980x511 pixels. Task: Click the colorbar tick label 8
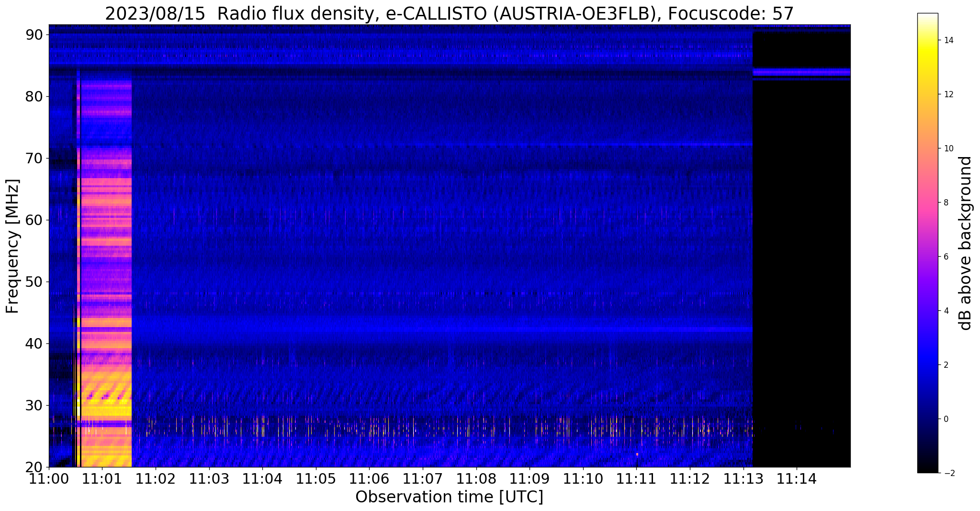[946, 203]
